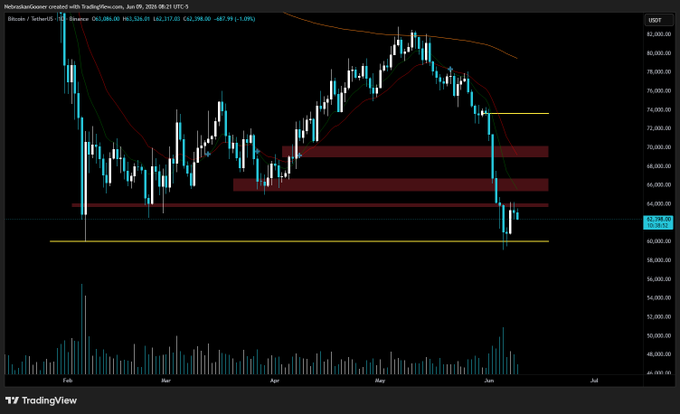This screenshot has width=680, height=414.
Task: Click the May label on the time axis
Action: [x=380, y=381]
